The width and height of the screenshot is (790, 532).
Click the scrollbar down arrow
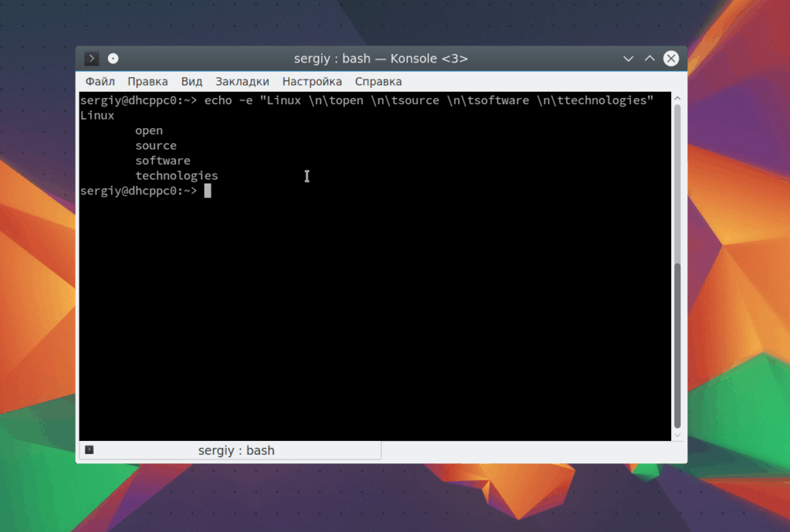pos(677,436)
